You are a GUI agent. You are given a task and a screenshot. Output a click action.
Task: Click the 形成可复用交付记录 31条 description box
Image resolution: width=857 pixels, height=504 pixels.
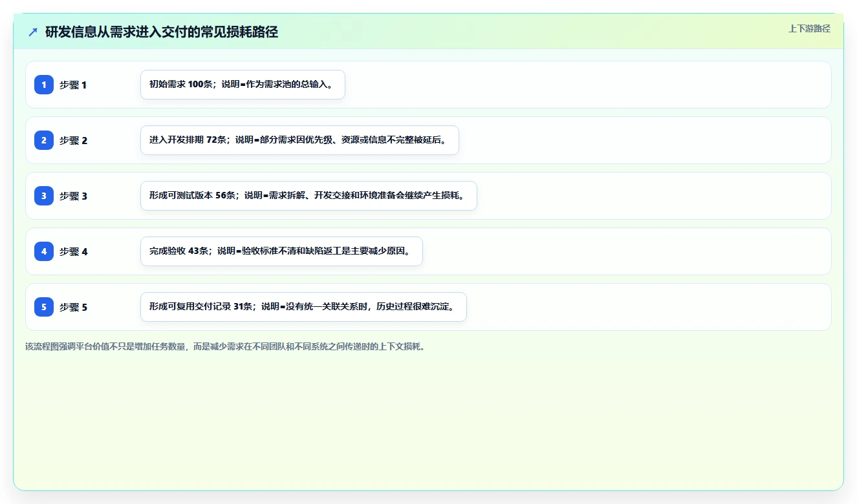tap(303, 307)
